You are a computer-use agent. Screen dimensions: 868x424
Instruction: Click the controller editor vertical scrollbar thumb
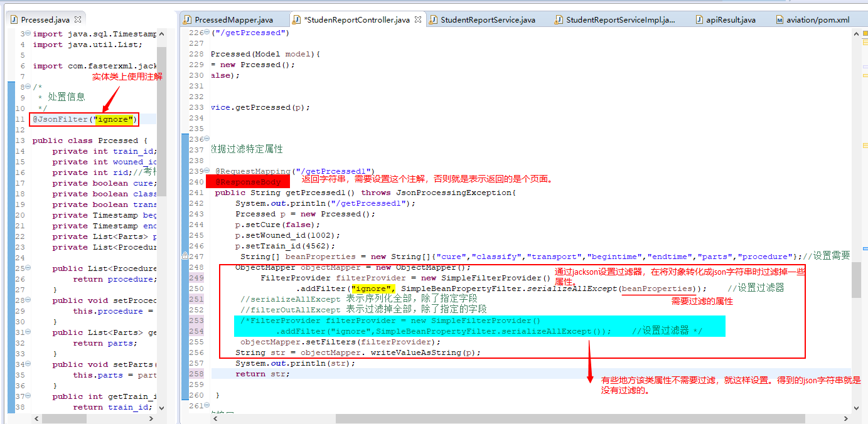pos(857,280)
